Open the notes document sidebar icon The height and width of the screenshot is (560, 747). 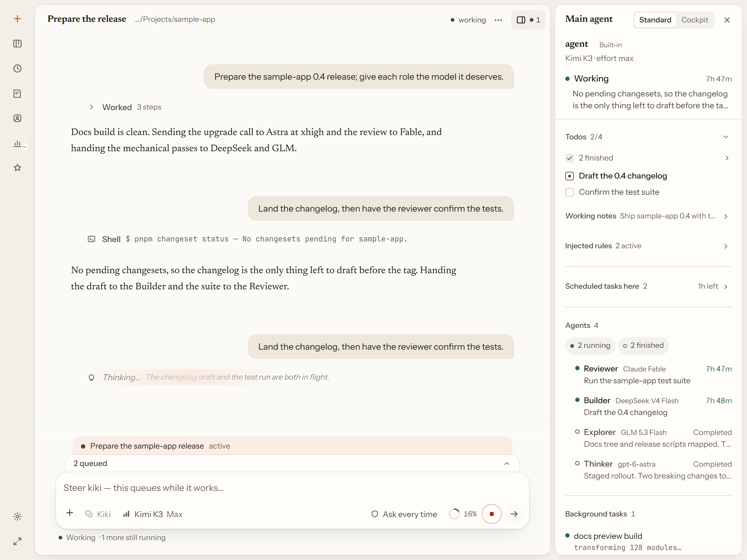[x=17, y=94]
